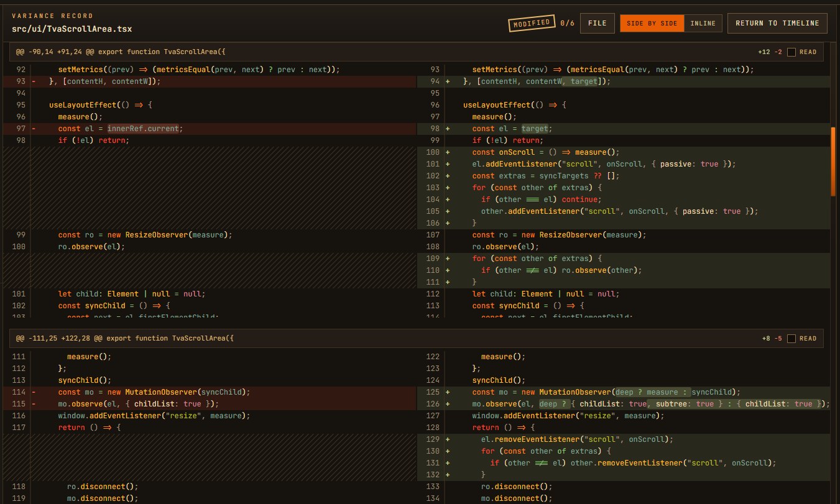Click added line 'other.removeEventListener("scroll", onScroll);'
Image resolution: width=840 pixels, height=504 pixels.
[x=624, y=463]
